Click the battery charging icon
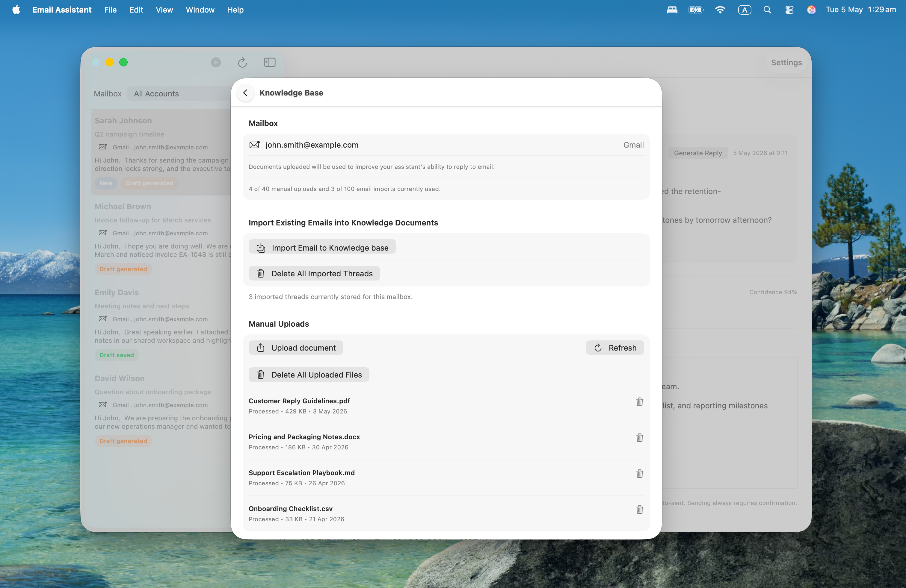The image size is (906, 588). 695,10
